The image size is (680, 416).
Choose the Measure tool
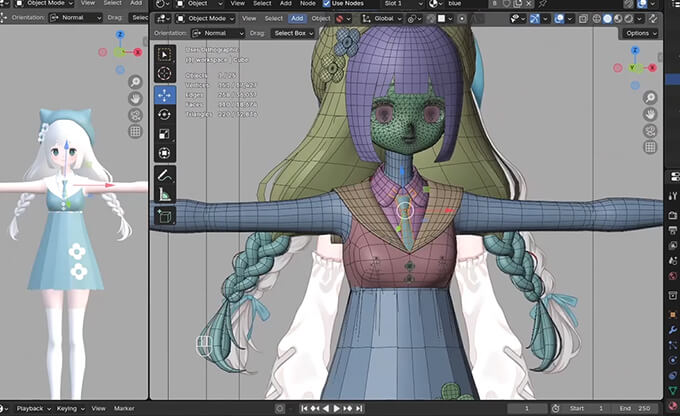pos(164,195)
